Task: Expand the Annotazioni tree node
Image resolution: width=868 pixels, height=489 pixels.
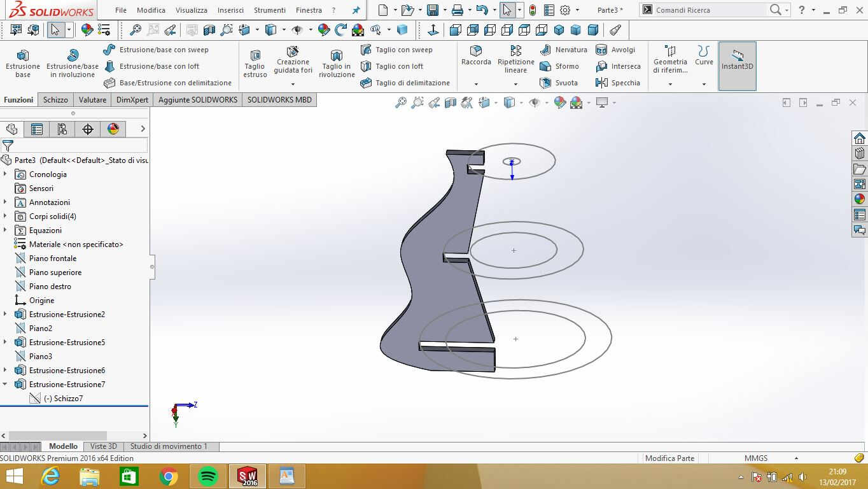Action: [5, 202]
